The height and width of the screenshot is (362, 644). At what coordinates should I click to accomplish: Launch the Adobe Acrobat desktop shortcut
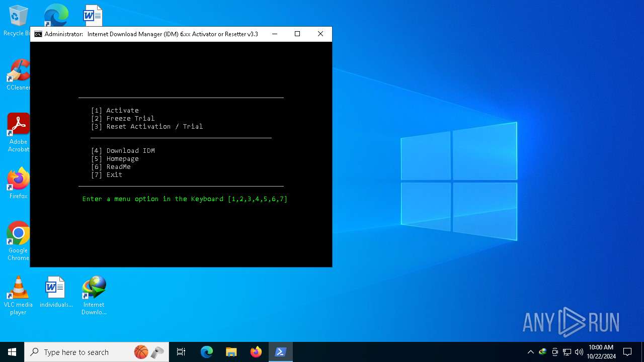pyautogui.click(x=18, y=133)
